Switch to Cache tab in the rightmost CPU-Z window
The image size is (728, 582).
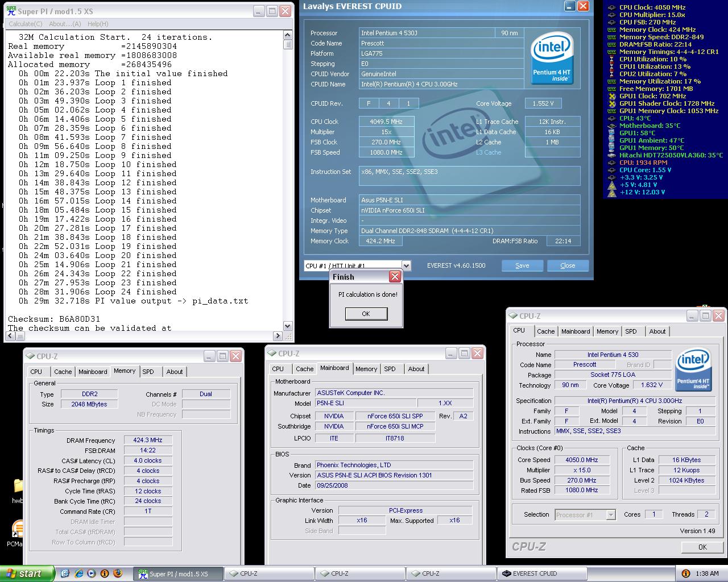545,331
